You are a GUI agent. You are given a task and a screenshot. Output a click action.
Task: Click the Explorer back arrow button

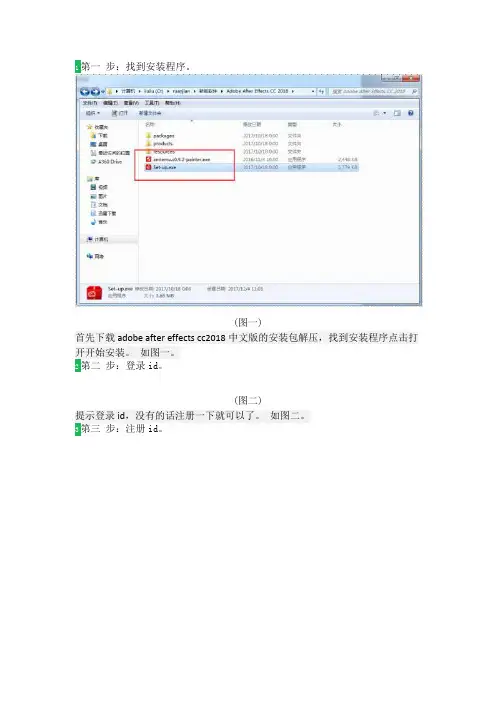(85, 92)
